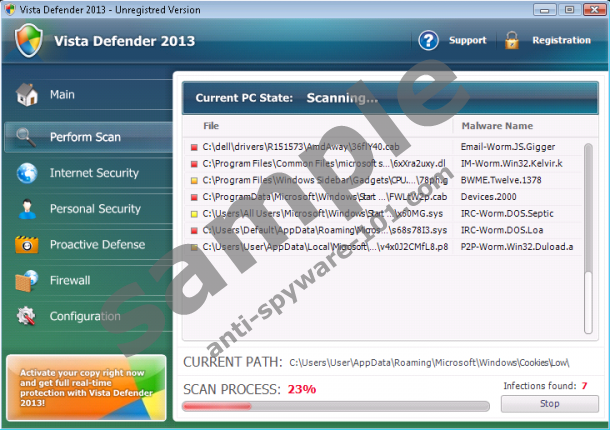Click the scan progress bar
The height and width of the screenshot is (430, 610).
[336, 407]
